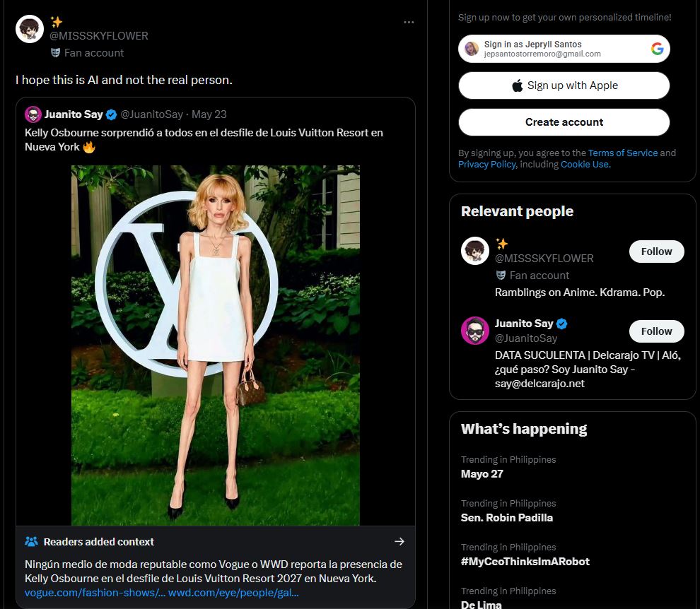The image size is (700, 609).
Task: Click the Readers added context people icon
Action: pos(31,542)
